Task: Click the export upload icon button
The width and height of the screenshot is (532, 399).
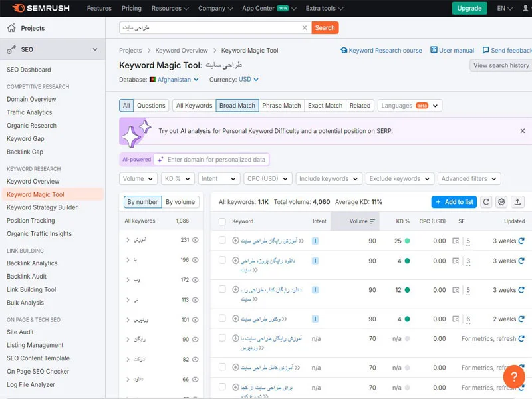Action: tap(517, 202)
